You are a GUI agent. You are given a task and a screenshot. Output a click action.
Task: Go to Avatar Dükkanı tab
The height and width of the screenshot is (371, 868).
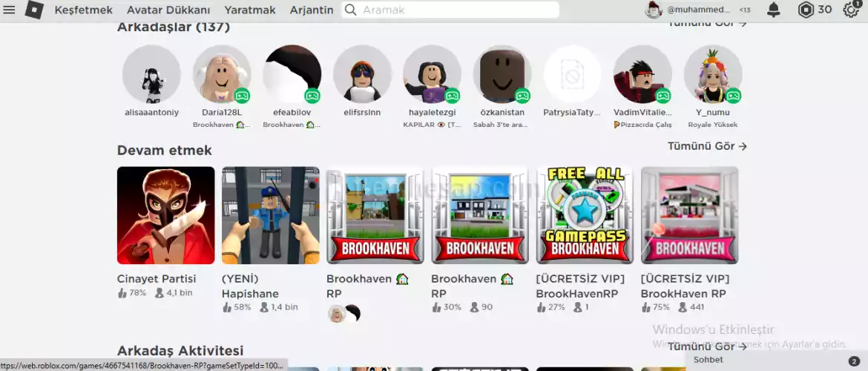click(x=168, y=10)
